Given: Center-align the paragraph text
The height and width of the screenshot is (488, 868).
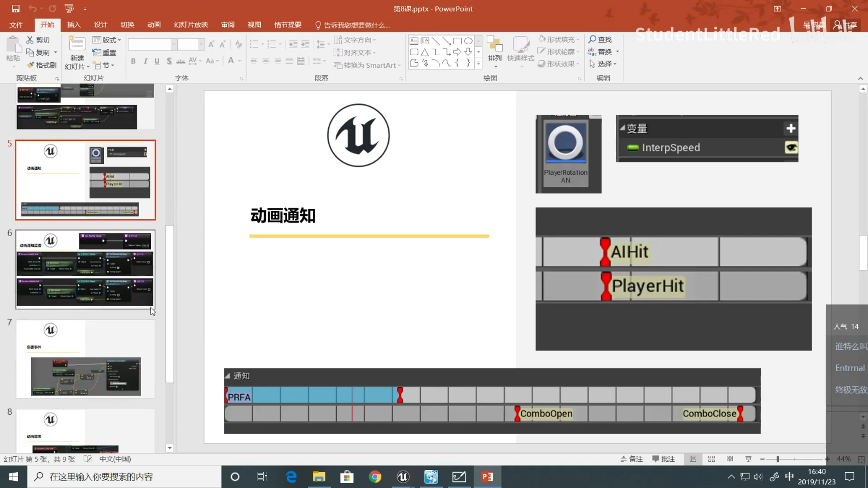Looking at the screenshot, I should point(265,61).
